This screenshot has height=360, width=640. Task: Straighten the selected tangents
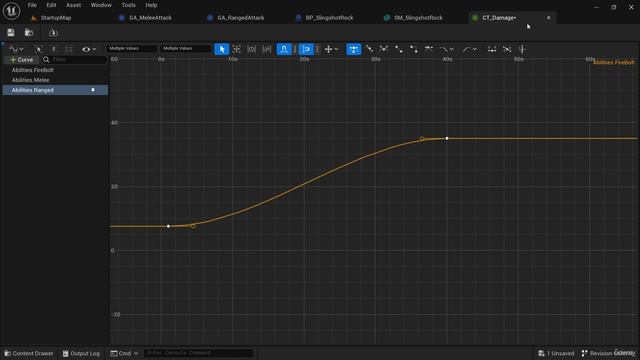507,49
